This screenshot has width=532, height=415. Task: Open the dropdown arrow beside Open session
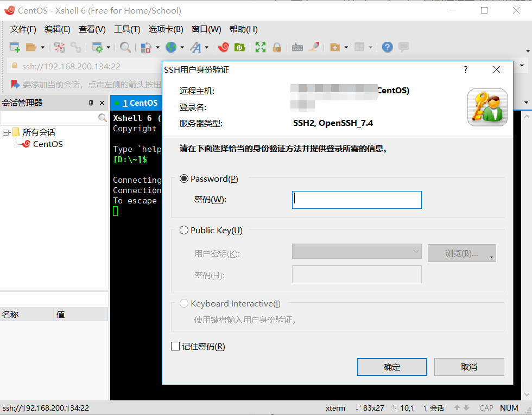[x=43, y=47]
